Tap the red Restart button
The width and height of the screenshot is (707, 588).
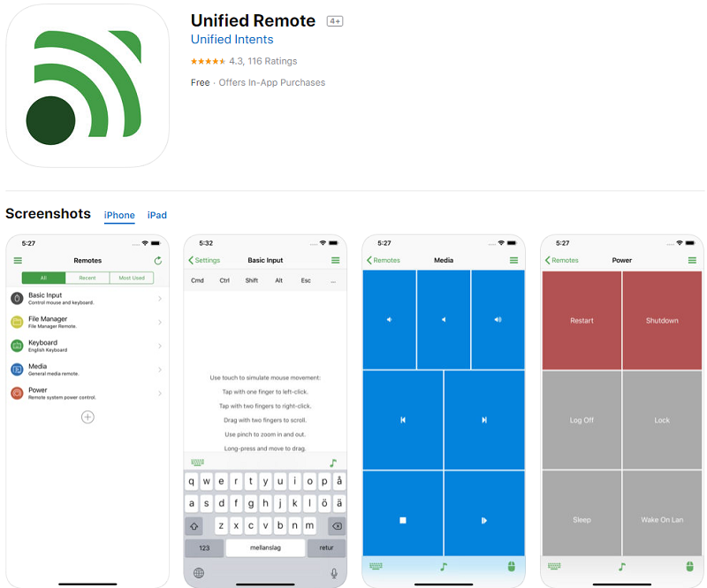coord(582,320)
